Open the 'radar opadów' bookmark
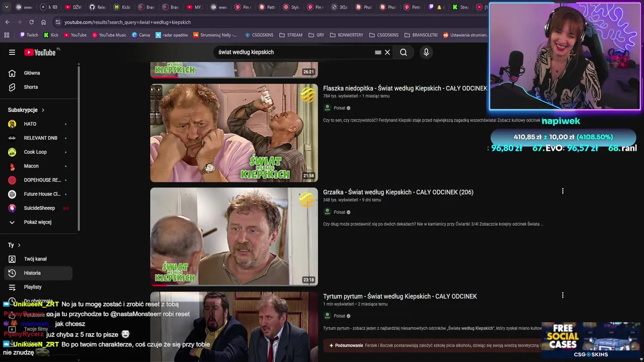The width and height of the screenshot is (644, 362). tap(172, 35)
